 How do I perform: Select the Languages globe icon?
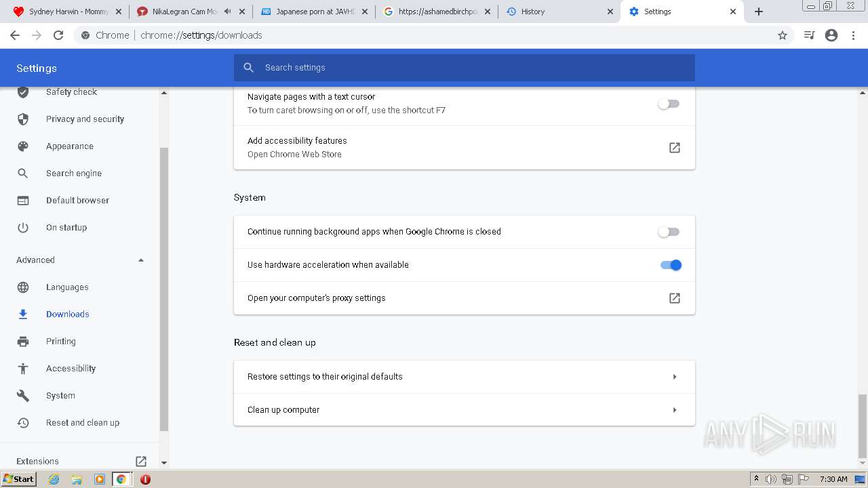click(x=23, y=287)
